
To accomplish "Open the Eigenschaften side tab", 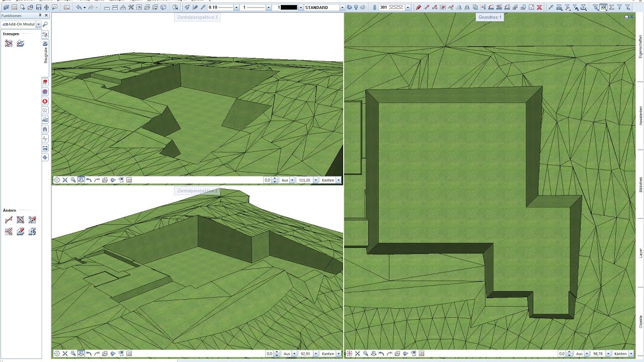I will (x=640, y=48).
